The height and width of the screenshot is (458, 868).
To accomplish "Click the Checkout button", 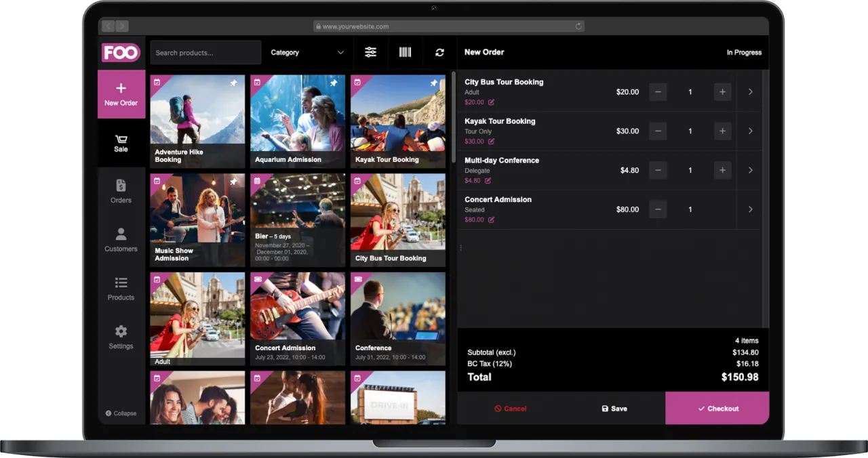I will (717, 409).
